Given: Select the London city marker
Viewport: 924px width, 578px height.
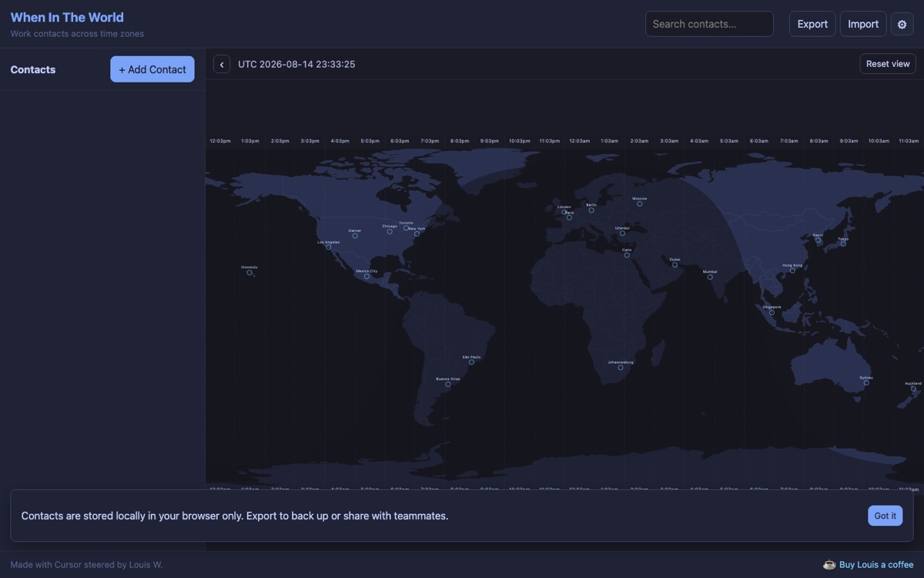Looking at the screenshot, I should point(564,212).
